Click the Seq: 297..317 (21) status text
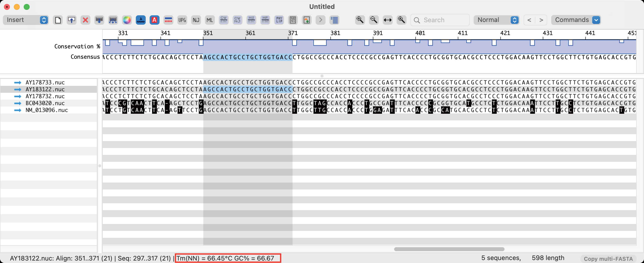The image size is (644, 263). pyautogui.click(x=144, y=258)
